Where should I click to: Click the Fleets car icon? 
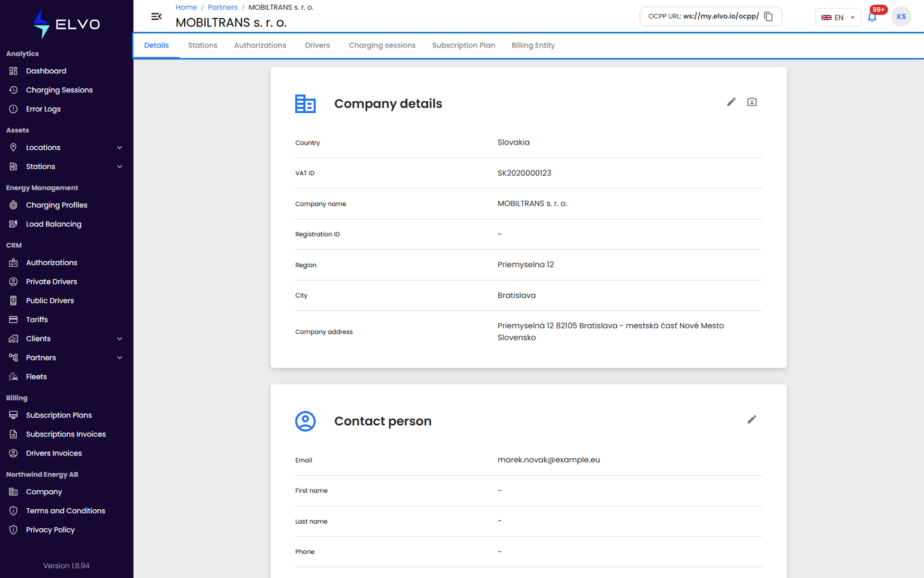tap(13, 377)
